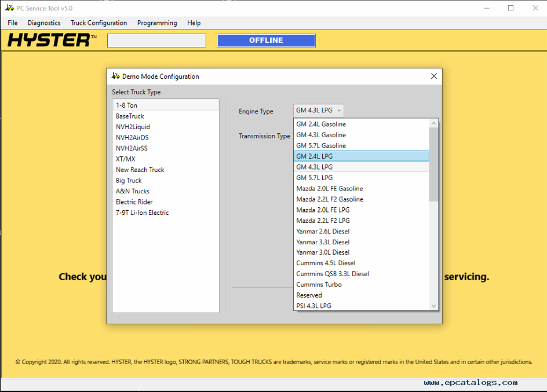
Task: Close the Demo Mode Configuration dialog
Action: coord(434,76)
